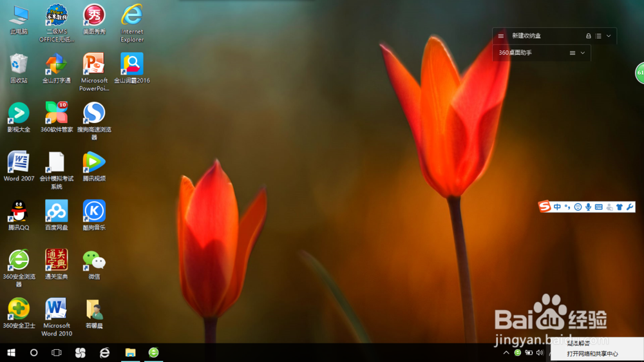Open the volume speaker tray icon
This screenshot has height=362, width=644.
click(540, 352)
